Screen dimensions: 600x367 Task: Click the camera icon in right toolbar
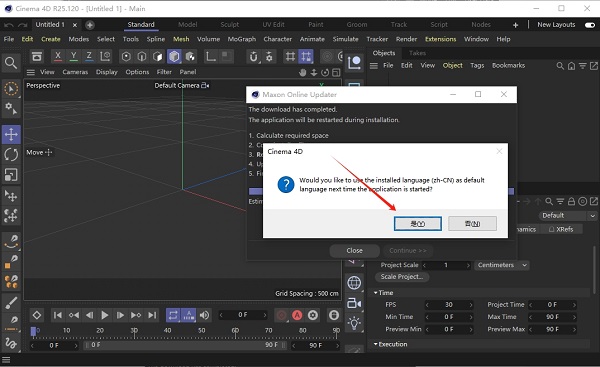[x=354, y=303]
